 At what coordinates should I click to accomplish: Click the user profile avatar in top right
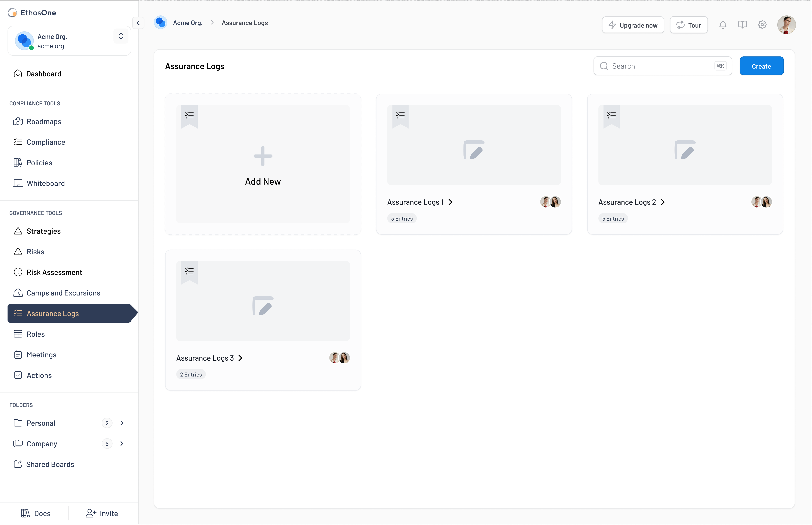(786, 25)
